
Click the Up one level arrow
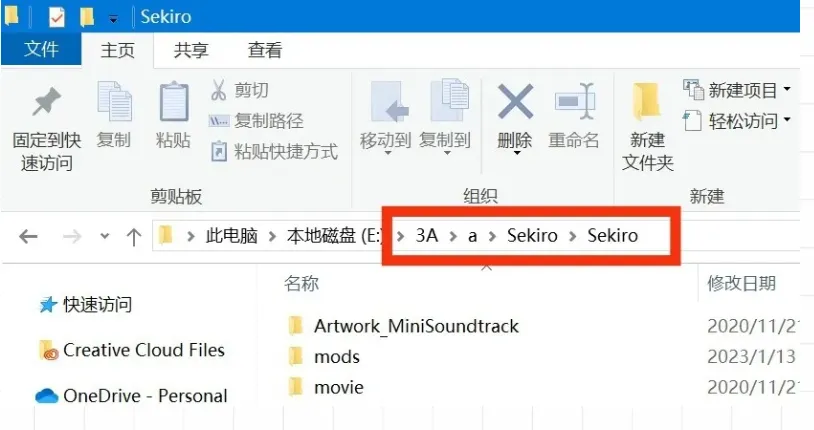[134, 237]
